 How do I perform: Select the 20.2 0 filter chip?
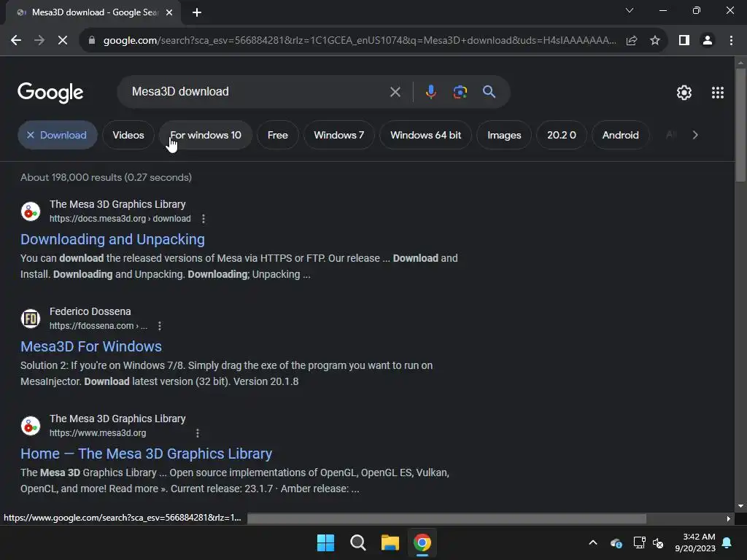[561, 135]
